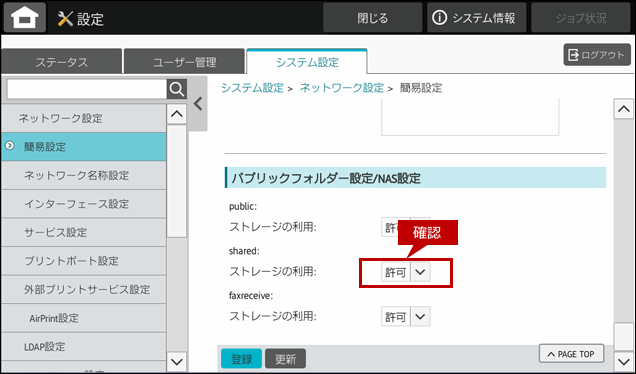
Task: Go to the home screen icon
Action: (x=25, y=18)
